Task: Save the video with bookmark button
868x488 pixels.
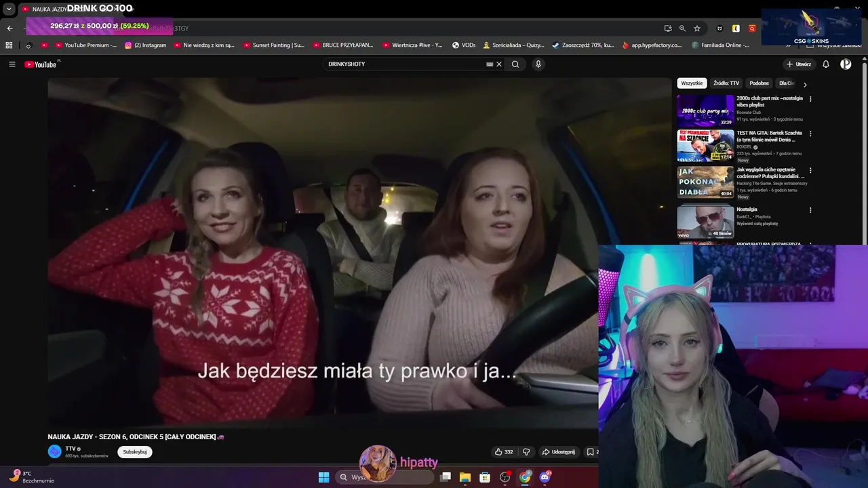Action: pyautogui.click(x=591, y=452)
